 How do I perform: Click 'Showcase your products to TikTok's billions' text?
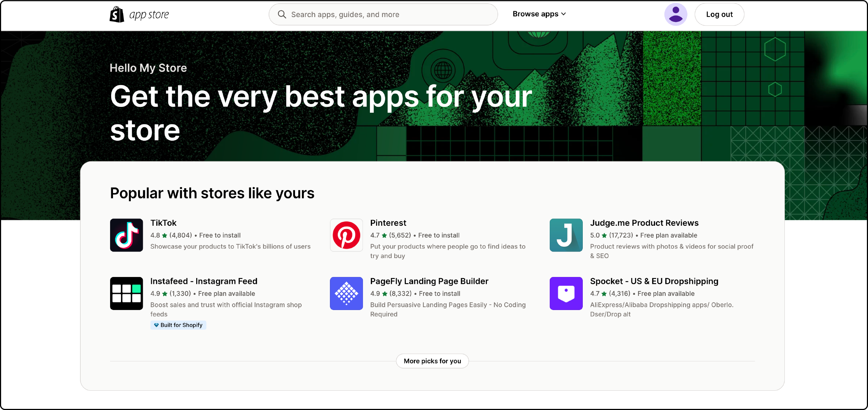coord(230,246)
